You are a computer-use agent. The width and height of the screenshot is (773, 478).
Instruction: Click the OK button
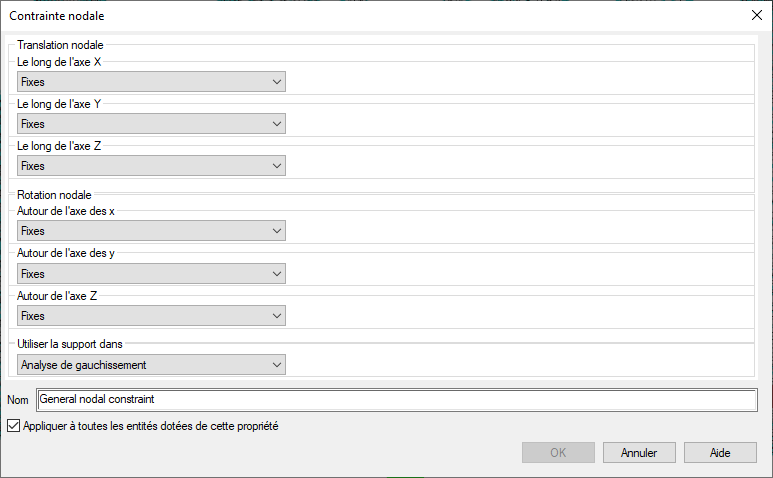click(558, 452)
